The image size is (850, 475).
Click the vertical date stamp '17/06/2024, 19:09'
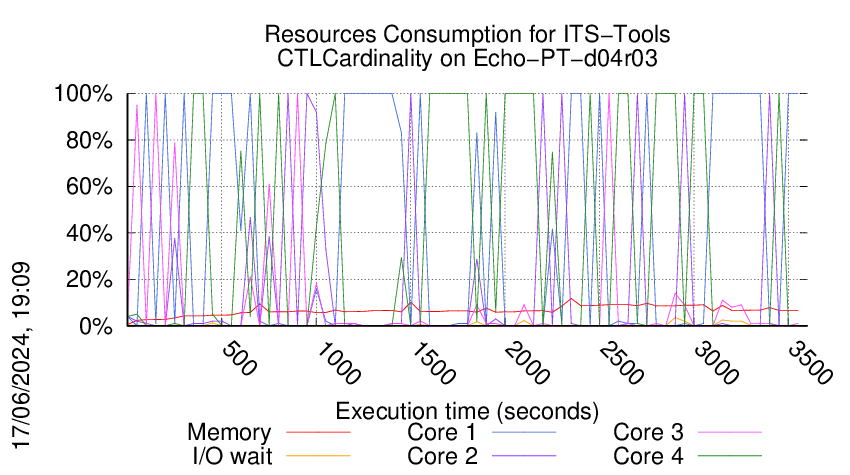(x=22, y=356)
